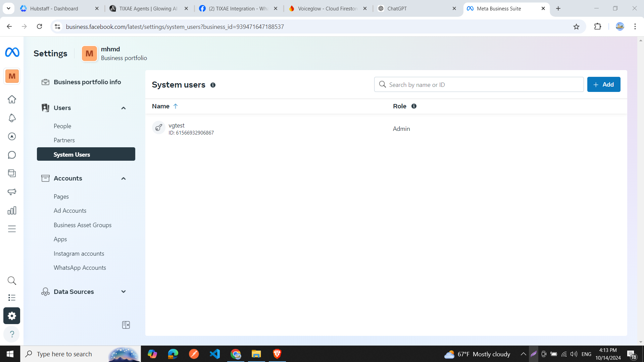Open Home in the left sidebar
Image resolution: width=644 pixels, height=362 pixels.
click(x=12, y=99)
